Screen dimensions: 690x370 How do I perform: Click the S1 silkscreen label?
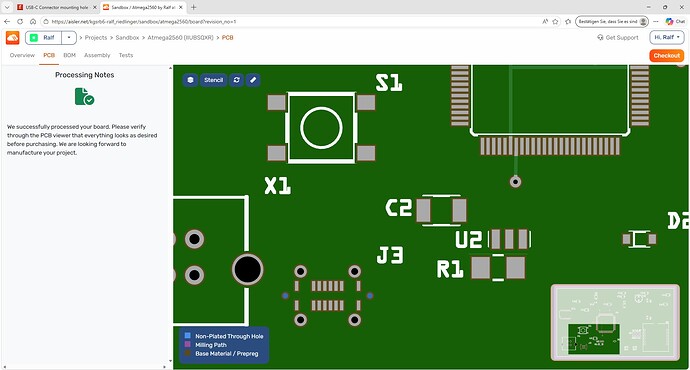[x=389, y=83]
